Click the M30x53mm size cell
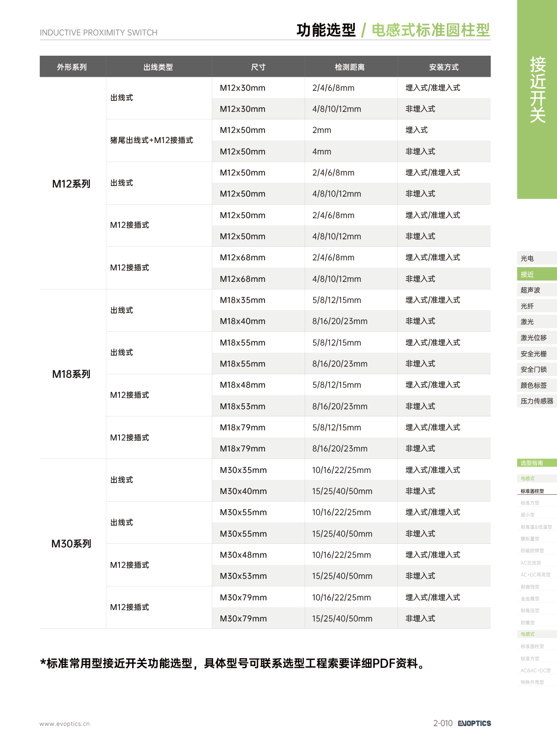The height and width of the screenshot is (756, 557). coord(258,576)
